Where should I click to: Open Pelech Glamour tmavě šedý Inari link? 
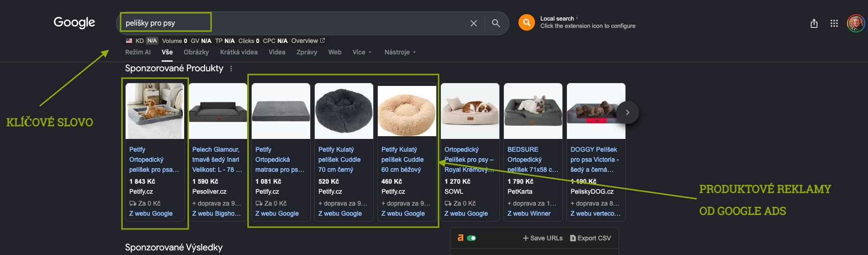217,159
